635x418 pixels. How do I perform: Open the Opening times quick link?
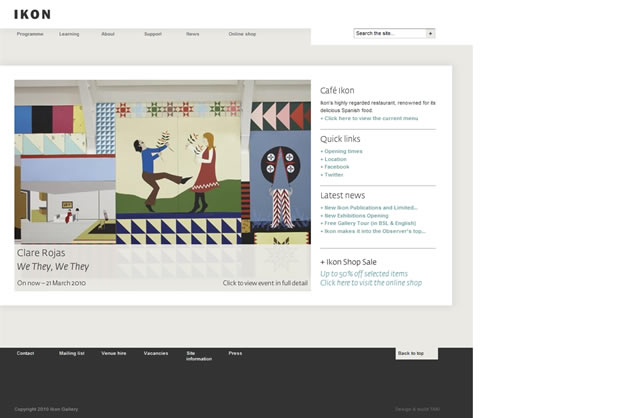(341, 151)
